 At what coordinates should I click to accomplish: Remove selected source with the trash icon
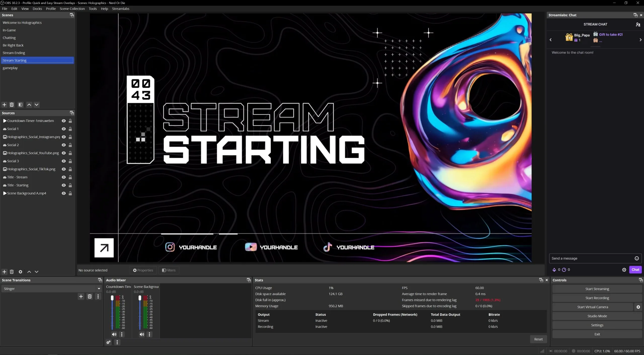12,272
